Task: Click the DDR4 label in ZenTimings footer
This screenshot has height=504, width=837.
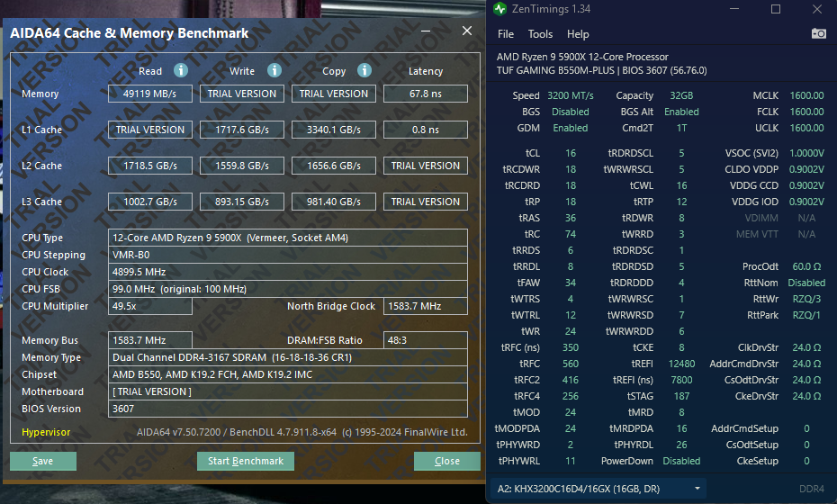Action: [812, 489]
